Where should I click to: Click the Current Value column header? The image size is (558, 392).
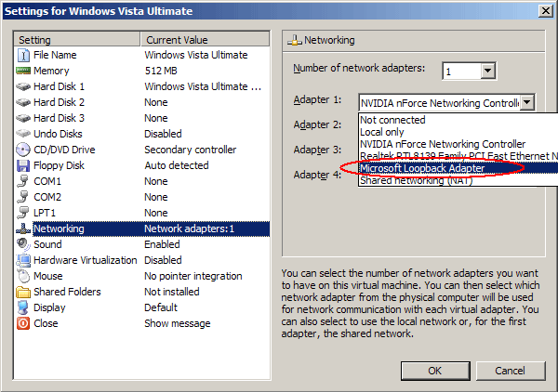click(x=206, y=39)
